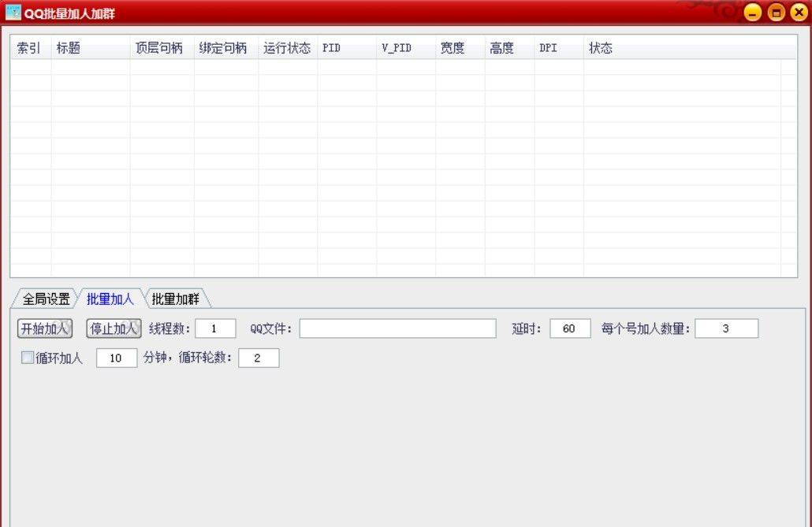Minimize the QQ批量加人加群 window
Image resolution: width=812 pixels, height=527 pixels.
[x=753, y=13]
